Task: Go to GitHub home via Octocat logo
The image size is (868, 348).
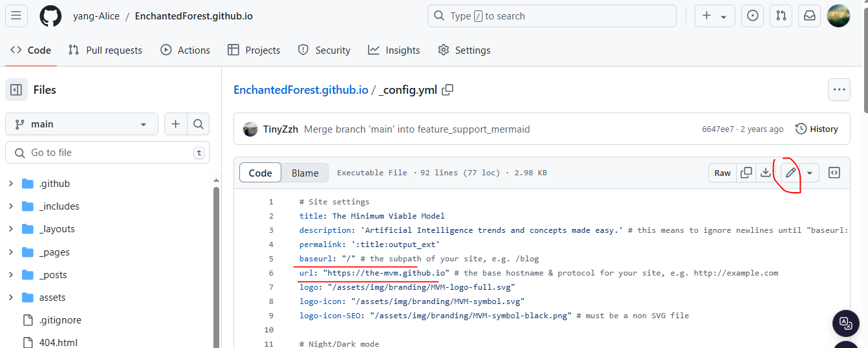Action: [50, 16]
